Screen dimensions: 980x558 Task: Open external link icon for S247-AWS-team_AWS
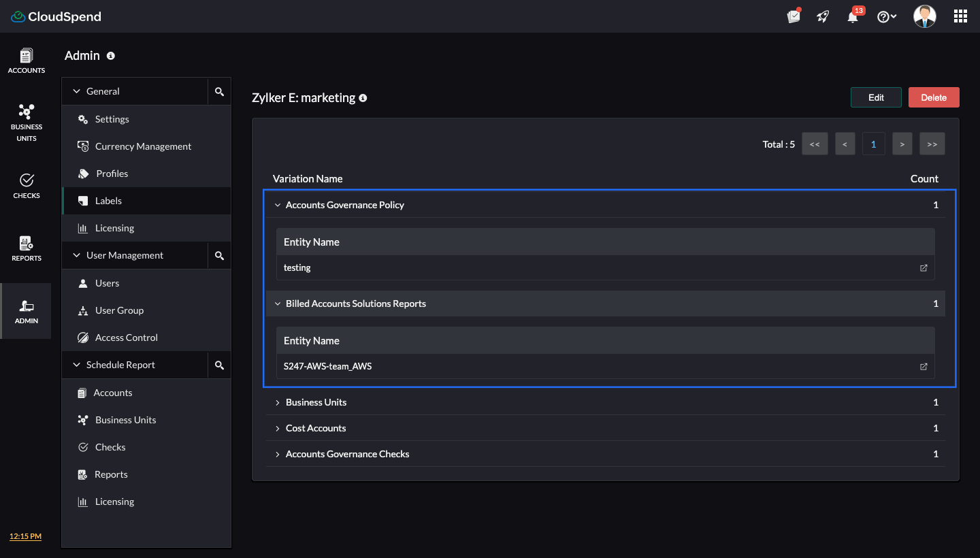pyautogui.click(x=924, y=367)
